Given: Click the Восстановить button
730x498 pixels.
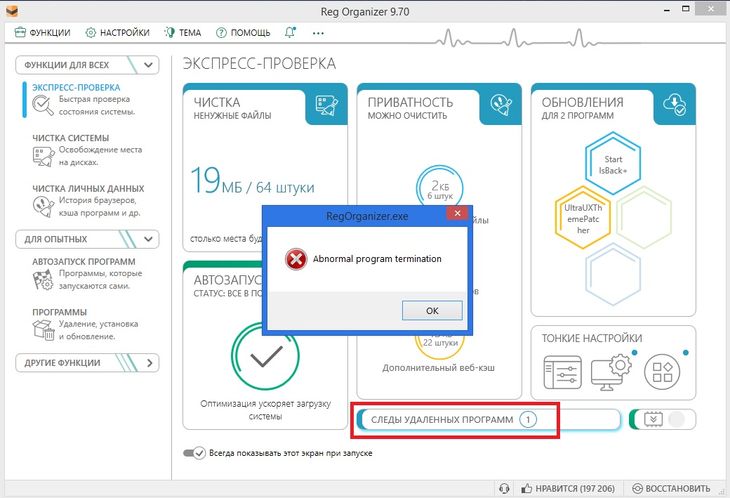Looking at the screenshot, I should [x=671, y=488].
